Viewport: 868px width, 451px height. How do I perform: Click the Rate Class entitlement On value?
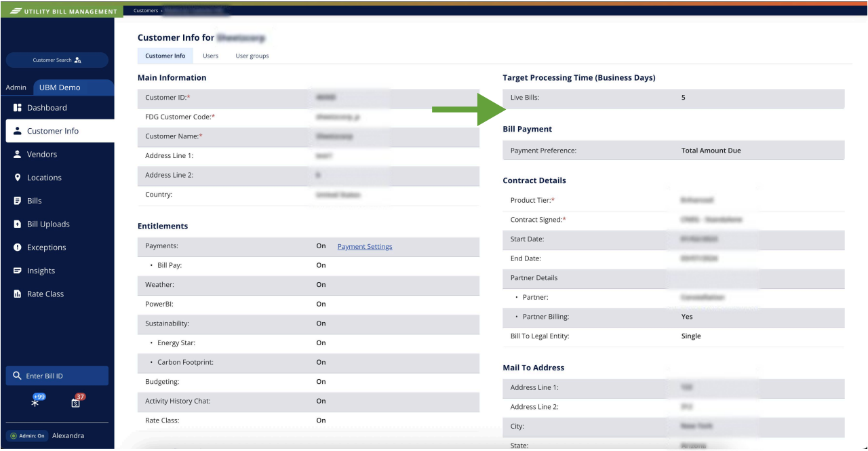click(x=321, y=420)
